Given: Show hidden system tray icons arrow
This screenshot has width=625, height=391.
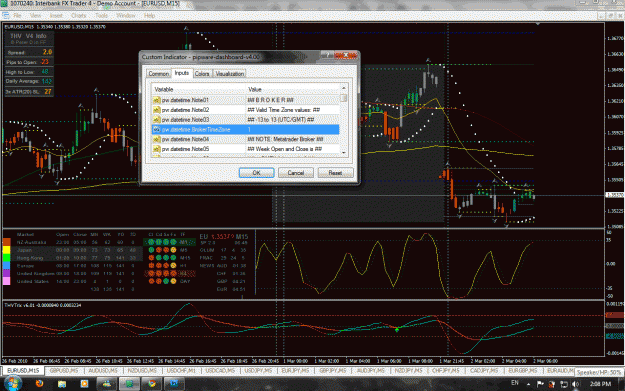Looking at the screenshot, I should click(x=528, y=384).
